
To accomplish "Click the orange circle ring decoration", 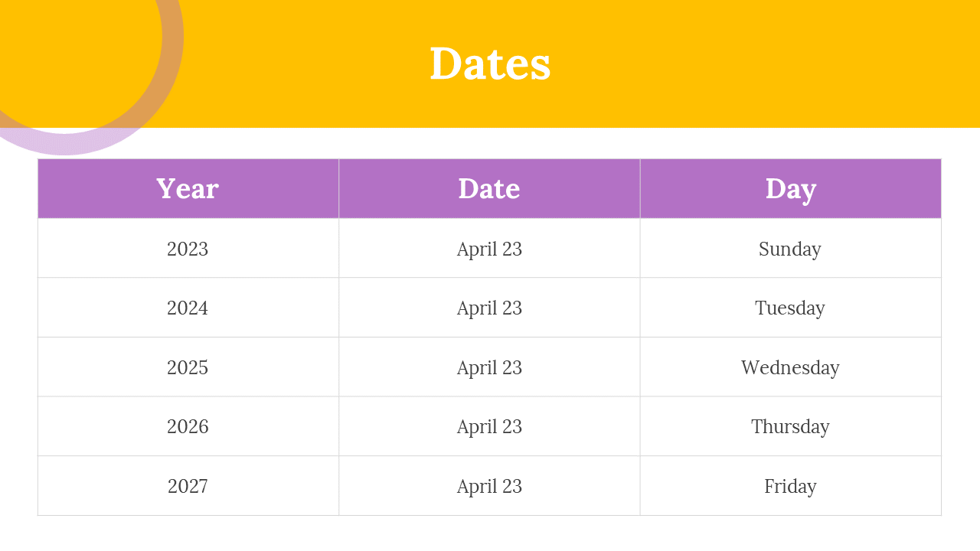I will click(x=172, y=46).
